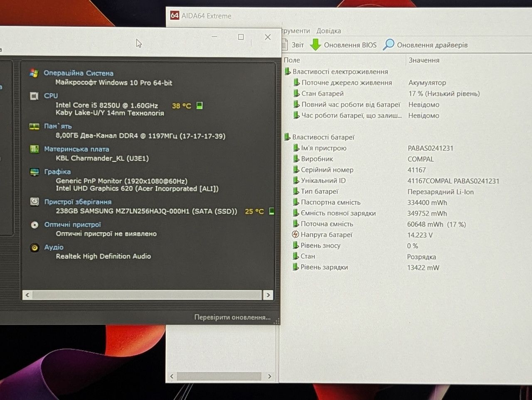Select the Акумулятор power source value

pos(427,83)
